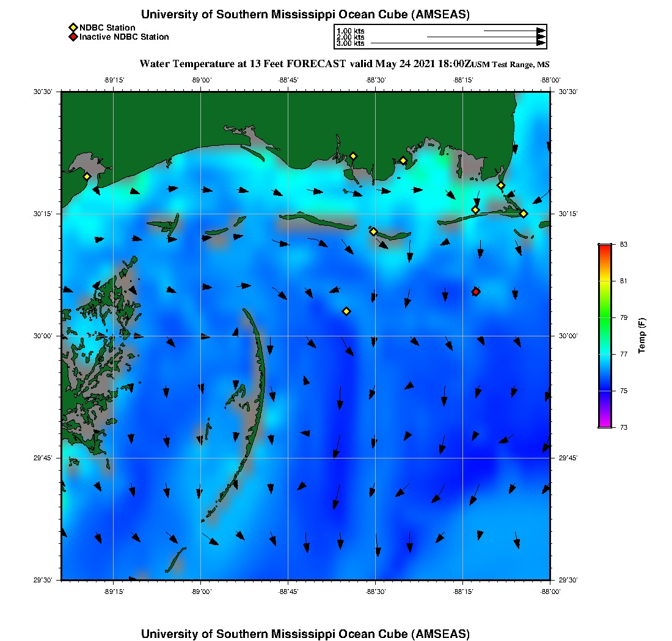Click the magenta bottom of temperature color bar
Viewport: 672px width, 641px height.
click(x=604, y=424)
